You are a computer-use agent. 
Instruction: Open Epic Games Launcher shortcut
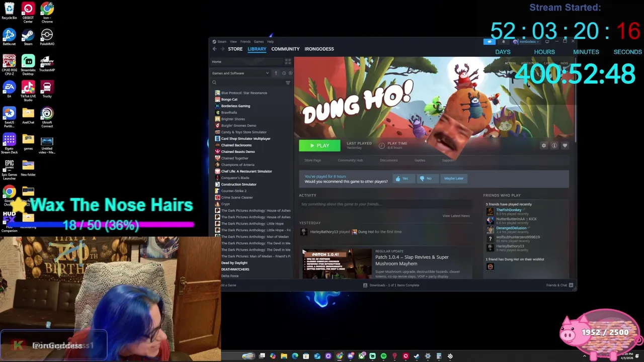(9, 169)
